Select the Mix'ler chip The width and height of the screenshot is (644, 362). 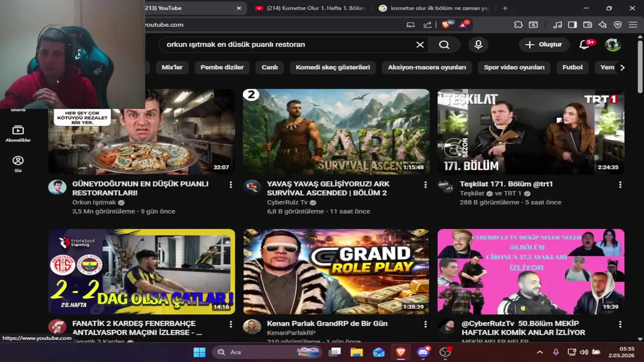pos(172,67)
